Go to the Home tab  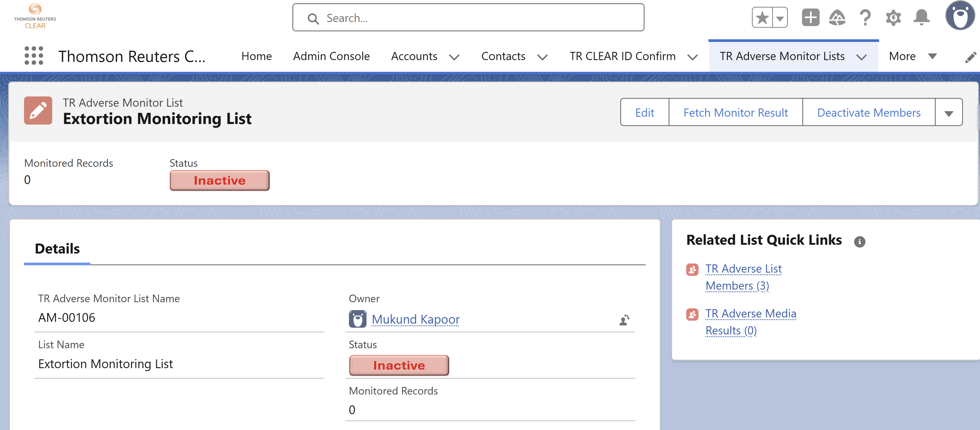coord(256,56)
